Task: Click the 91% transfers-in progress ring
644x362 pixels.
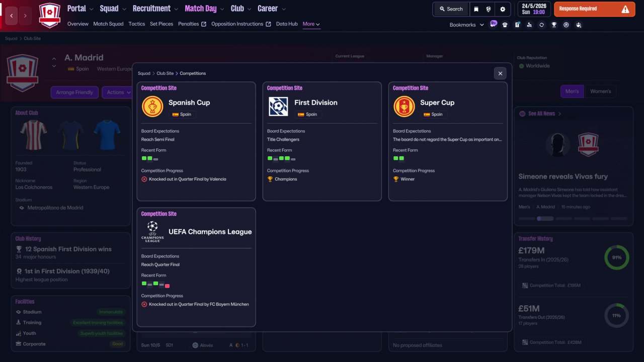Action: pos(616,257)
